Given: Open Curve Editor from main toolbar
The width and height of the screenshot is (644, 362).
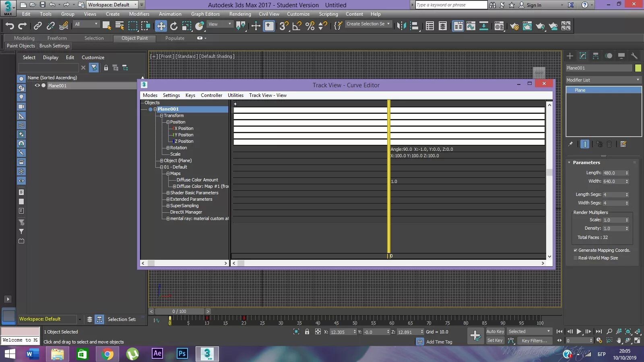Looking at the screenshot, I should pos(471,26).
